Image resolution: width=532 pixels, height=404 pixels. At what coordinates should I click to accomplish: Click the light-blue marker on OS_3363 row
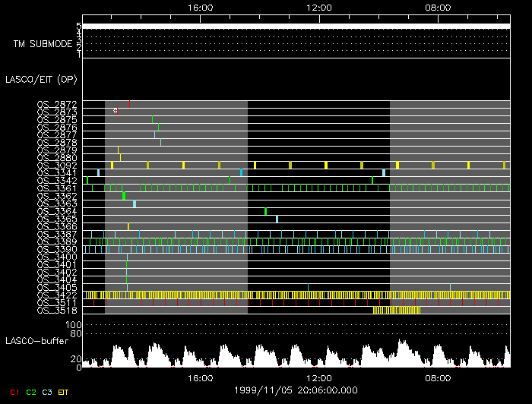(135, 204)
